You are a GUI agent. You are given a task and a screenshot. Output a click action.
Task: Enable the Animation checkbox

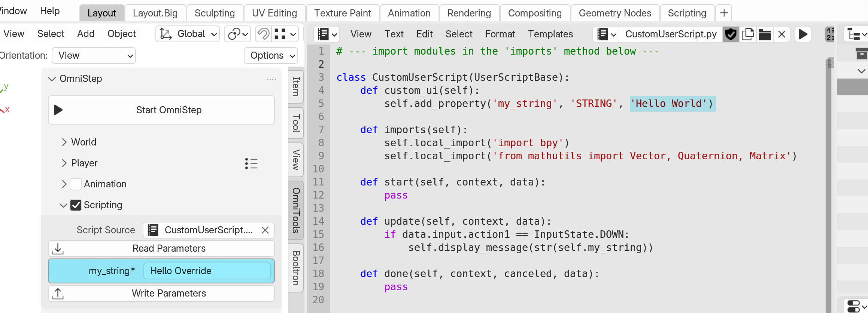click(76, 184)
